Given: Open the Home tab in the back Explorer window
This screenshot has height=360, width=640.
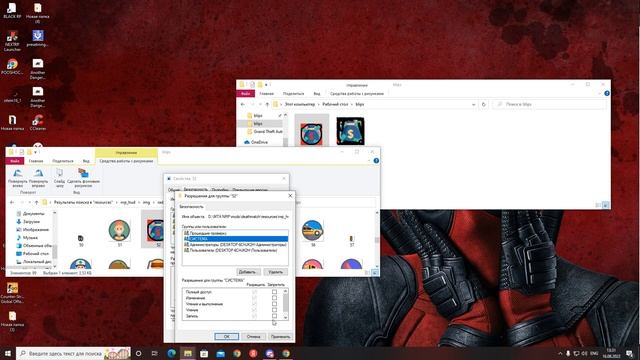Looking at the screenshot, I should [267, 93].
